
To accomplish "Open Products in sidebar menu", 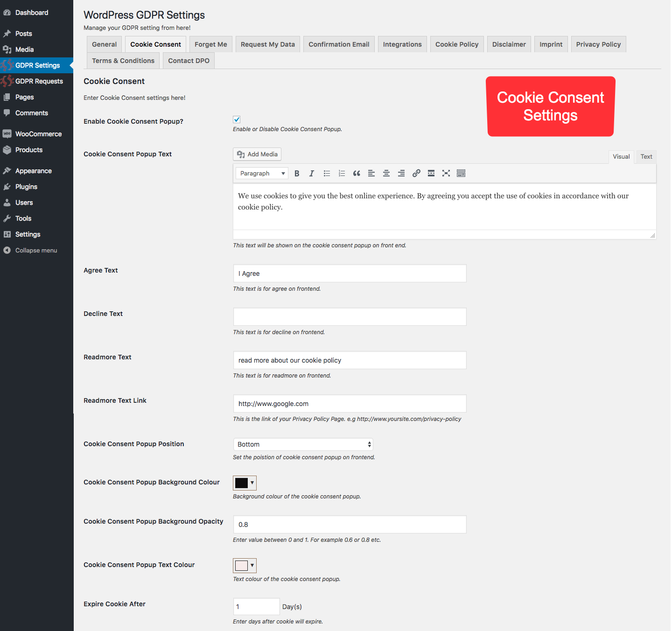I will point(36,150).
